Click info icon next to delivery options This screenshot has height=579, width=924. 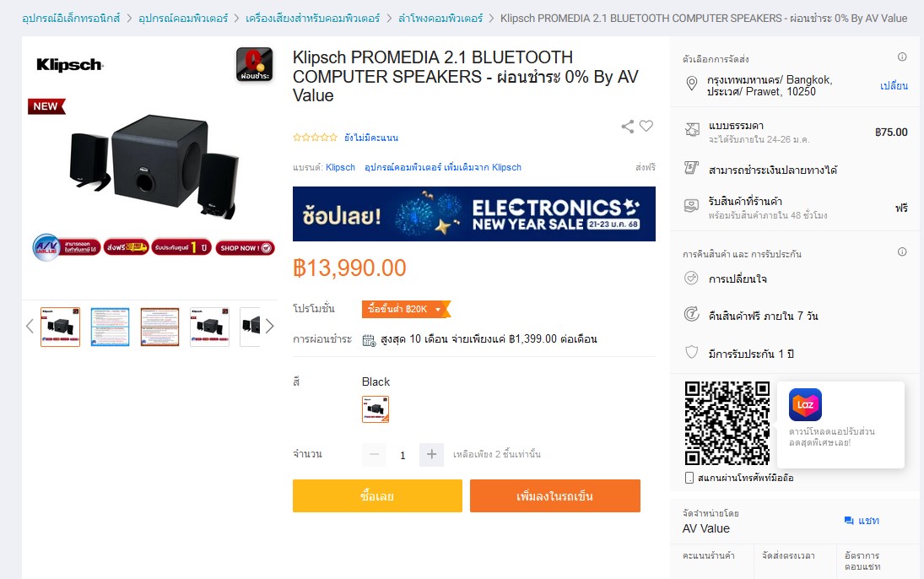pyautogui.click(x=901, y=57)
